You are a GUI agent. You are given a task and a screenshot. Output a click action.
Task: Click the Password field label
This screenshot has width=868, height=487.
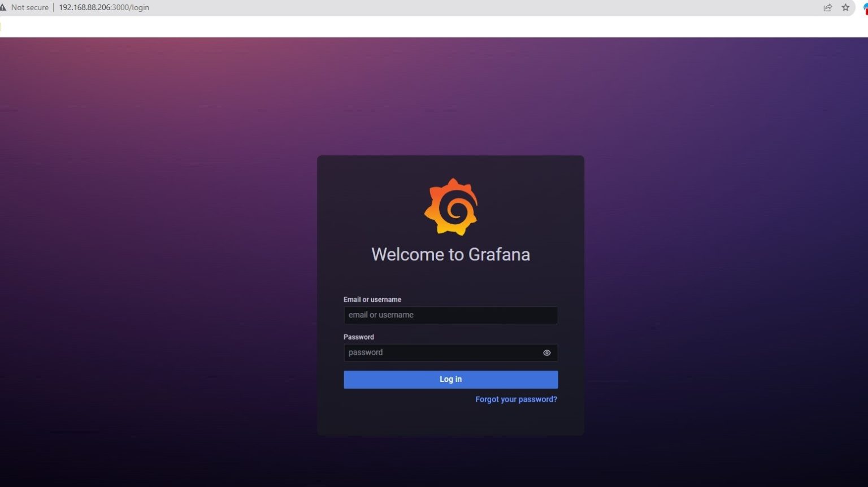[x=359, y=337]
